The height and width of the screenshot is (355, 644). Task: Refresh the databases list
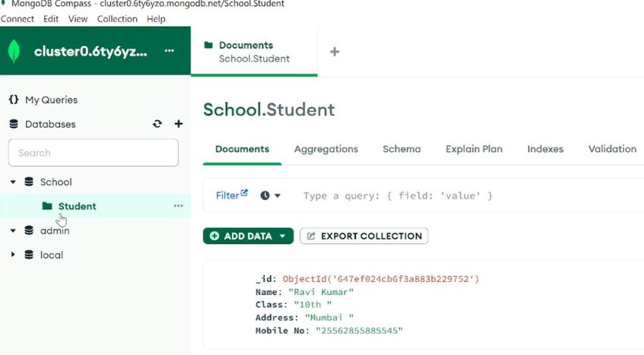point(157,124)
